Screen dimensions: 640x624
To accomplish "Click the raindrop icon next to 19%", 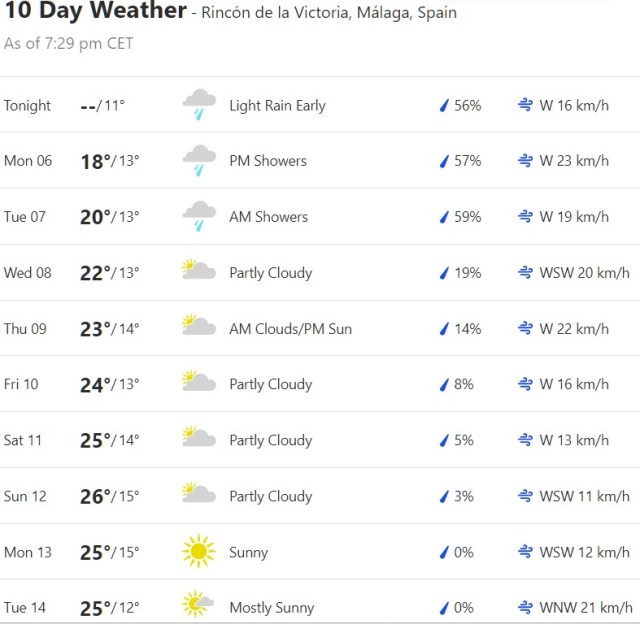I will click(443, 273).
